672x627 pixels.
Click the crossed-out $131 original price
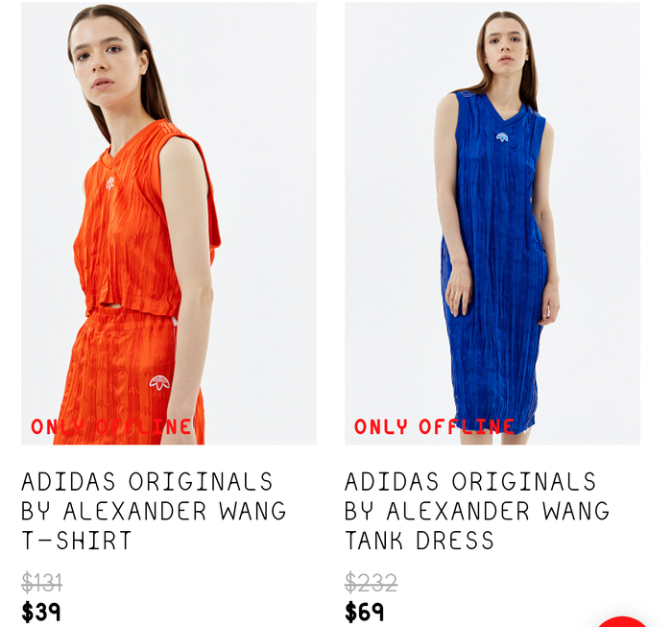42,583
